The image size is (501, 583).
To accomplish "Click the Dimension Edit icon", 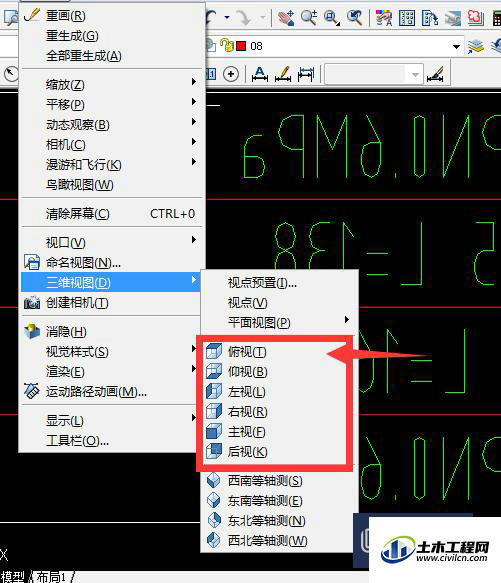I will point(260,74).
